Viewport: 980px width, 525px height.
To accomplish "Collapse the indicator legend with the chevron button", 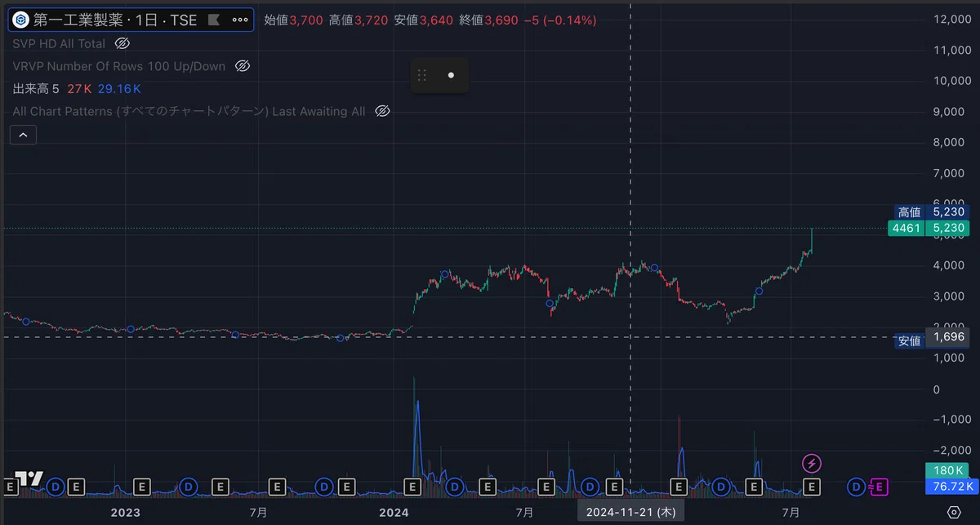I will pos(23,135).
